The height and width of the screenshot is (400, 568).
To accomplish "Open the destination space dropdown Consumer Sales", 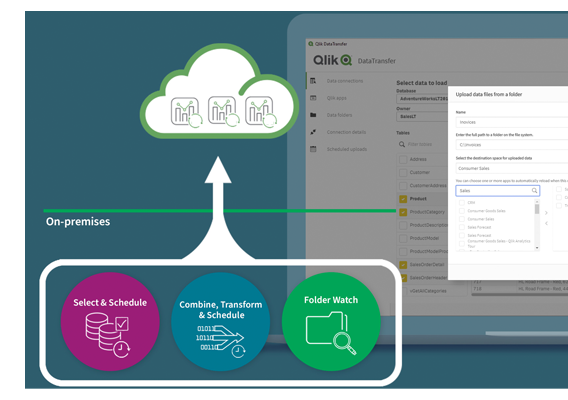I will coord(511,168).
